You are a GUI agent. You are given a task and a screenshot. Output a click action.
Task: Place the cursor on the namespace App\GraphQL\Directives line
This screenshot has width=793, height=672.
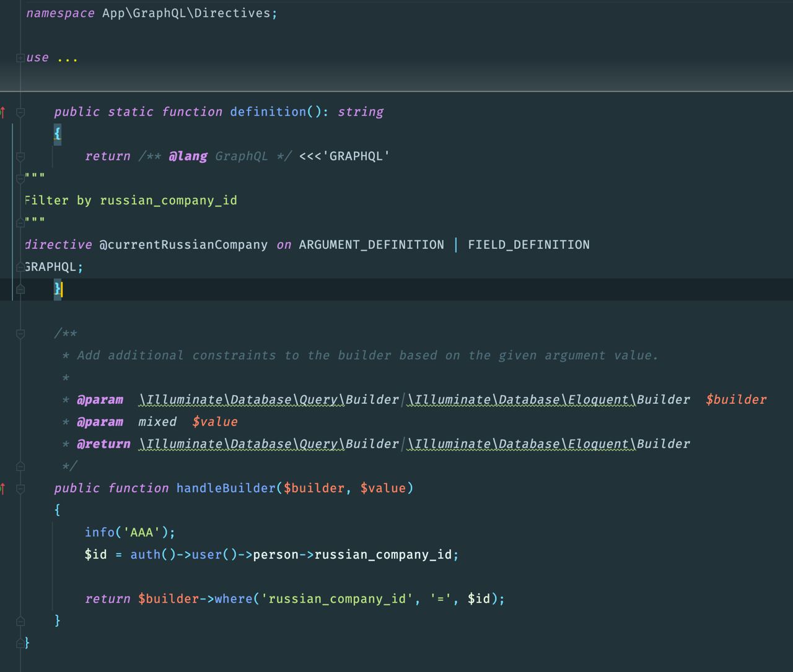(152, 13)
